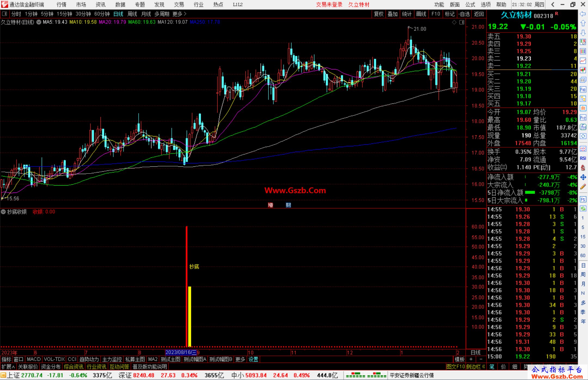Click the diamond icon at chart top-right
The width and height of the screenshot is (588, 380).
coord(454,22)
